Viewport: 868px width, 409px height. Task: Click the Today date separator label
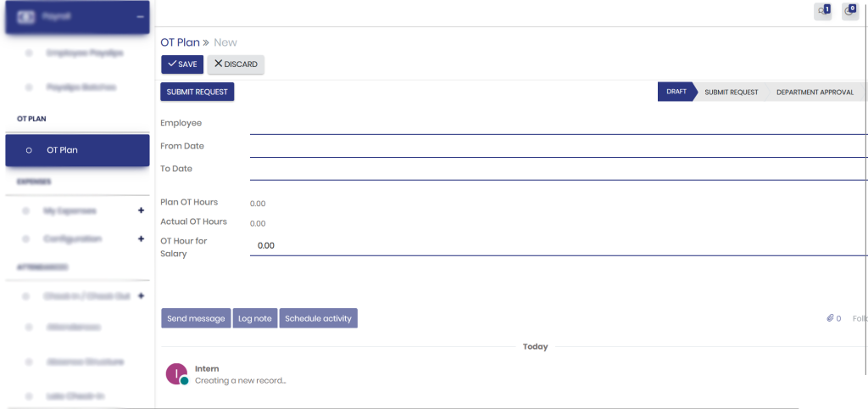click(x=536, y=346)
